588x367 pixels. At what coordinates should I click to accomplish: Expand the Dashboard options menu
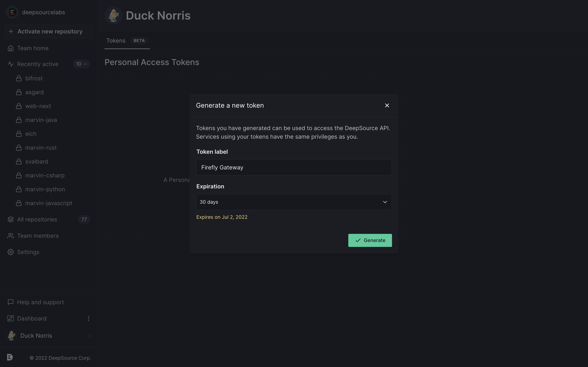point(89,318)
